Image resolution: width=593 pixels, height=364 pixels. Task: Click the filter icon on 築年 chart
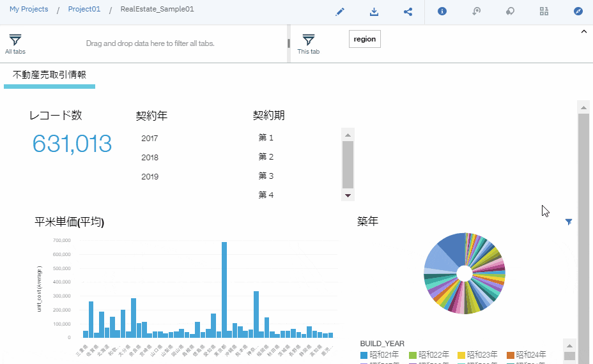click(x=569, y=222)
